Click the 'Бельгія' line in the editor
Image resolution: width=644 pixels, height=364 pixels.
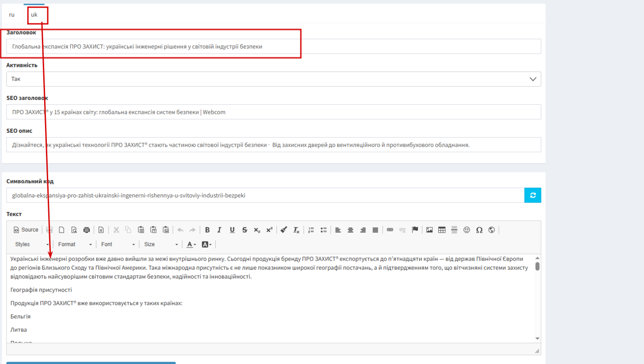[x=20, y=316]
